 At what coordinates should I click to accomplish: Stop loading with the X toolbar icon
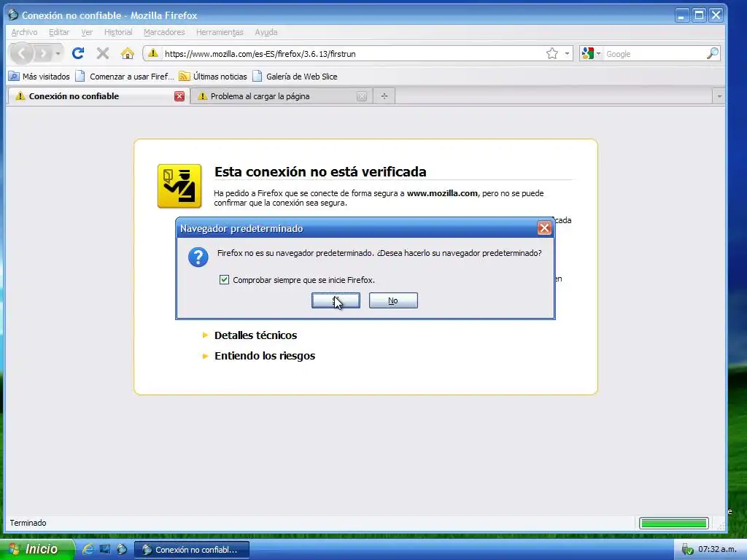102,53
